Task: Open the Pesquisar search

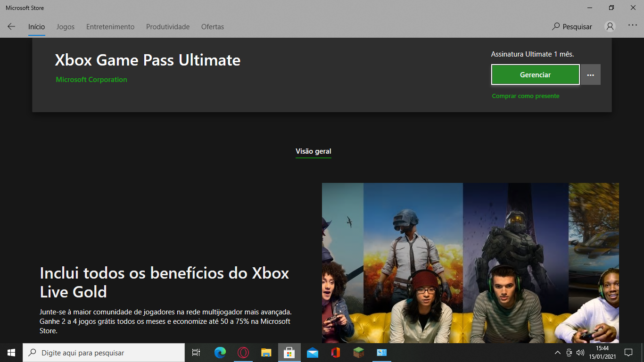Action: [572, 27]
